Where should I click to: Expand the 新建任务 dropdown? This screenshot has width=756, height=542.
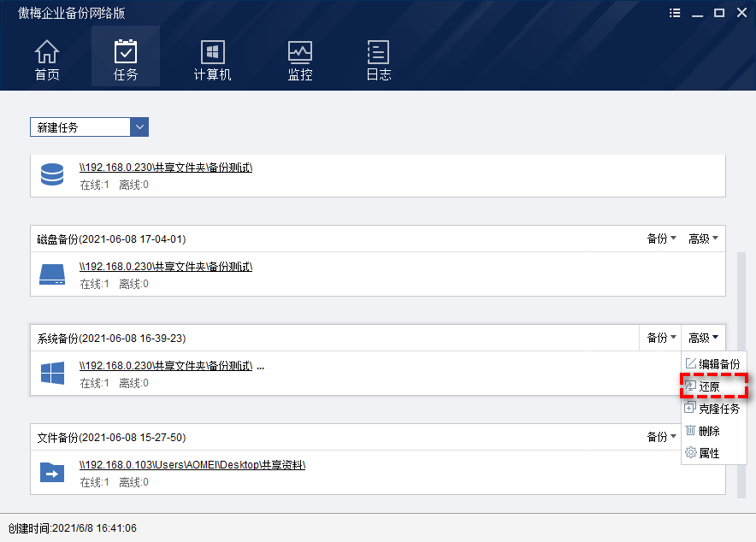point(139,127)
